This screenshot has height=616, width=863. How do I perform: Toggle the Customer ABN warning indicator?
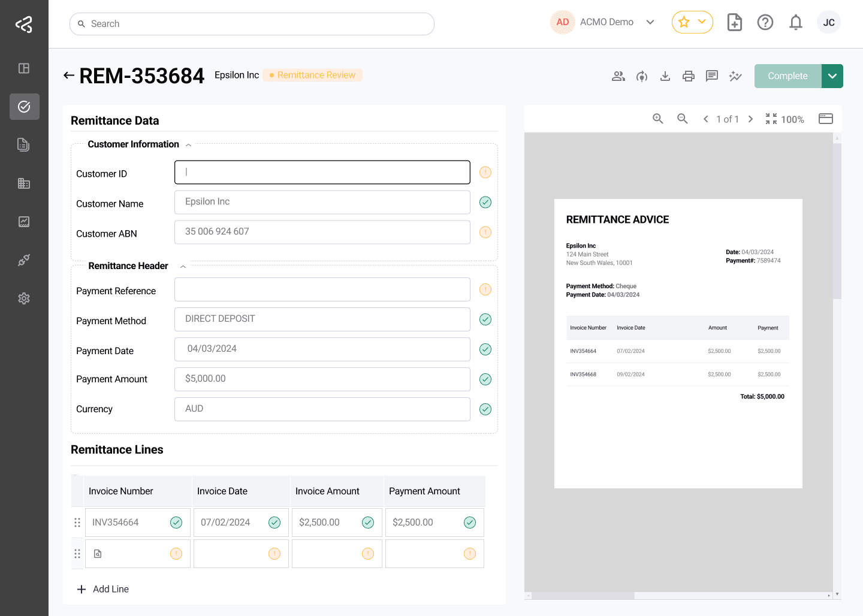pos(485,232)
